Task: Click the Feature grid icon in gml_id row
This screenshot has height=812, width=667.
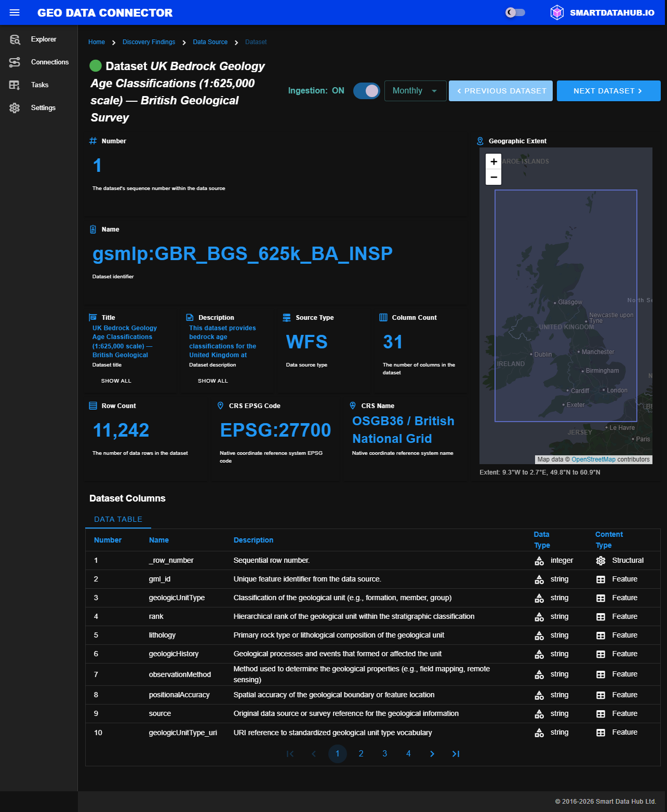Action: point(601,579)
